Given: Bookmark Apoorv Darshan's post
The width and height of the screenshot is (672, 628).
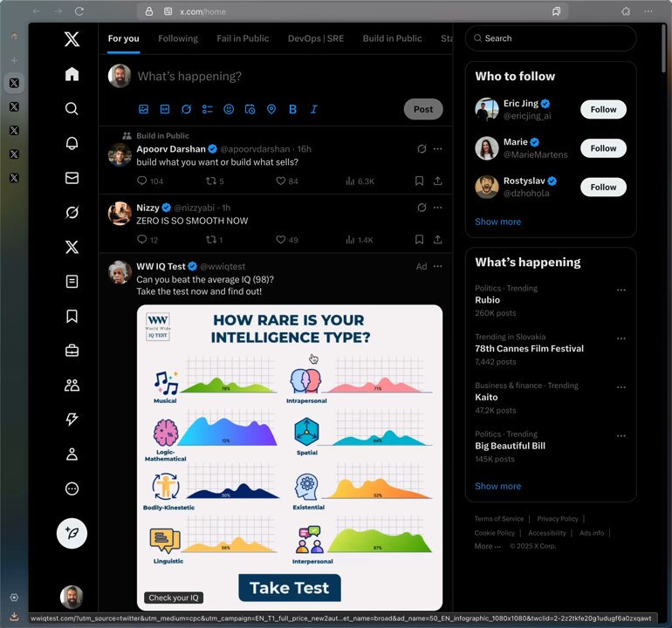Looking at the screenshot, I should pyautogui.click(x=419, y=181).
